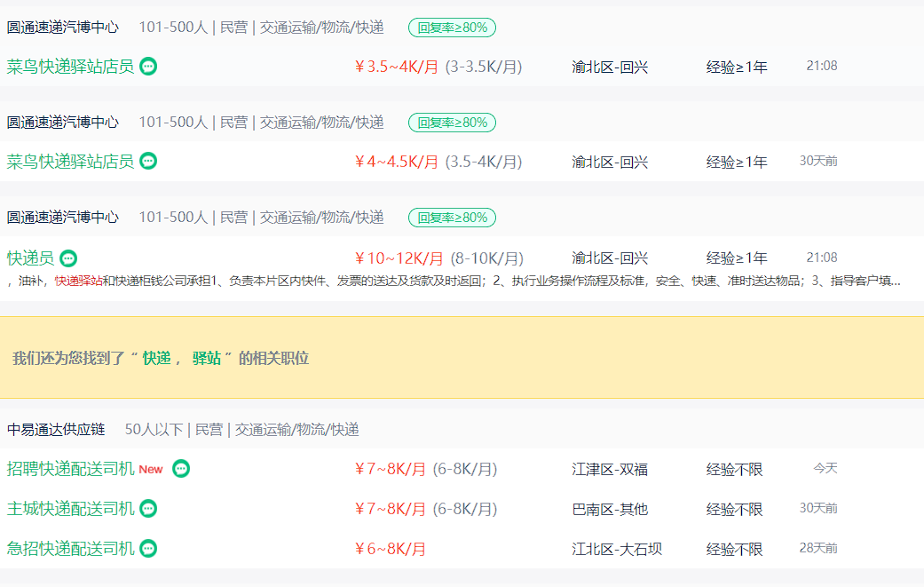Open the 快递员 job listing
Viewport: 924px width, 587px height.
tap(30, 258)
